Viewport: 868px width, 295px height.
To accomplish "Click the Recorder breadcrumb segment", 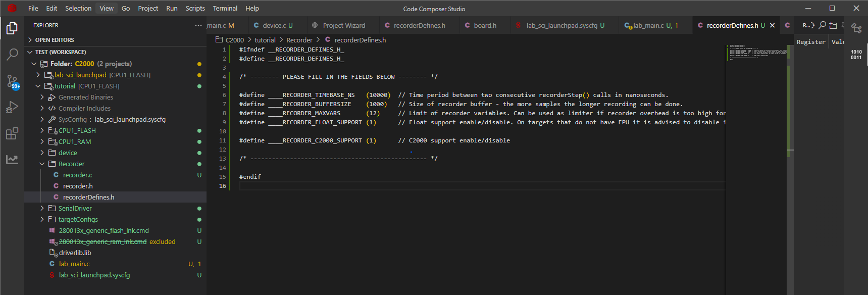I will coord(299,40).
